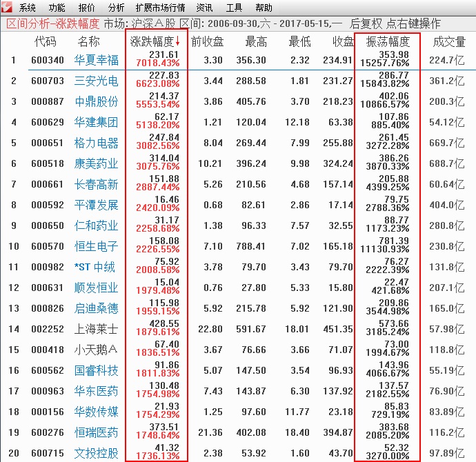Select stock *ST中绒

[95, 267]
